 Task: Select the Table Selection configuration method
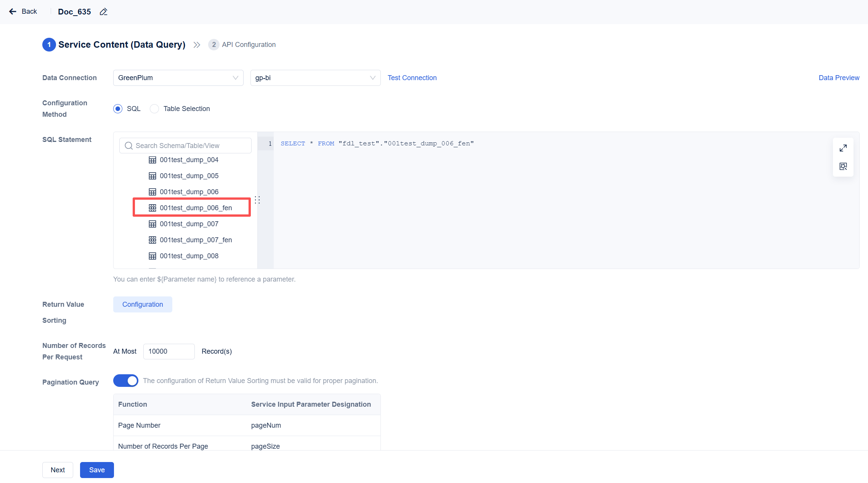154,109
